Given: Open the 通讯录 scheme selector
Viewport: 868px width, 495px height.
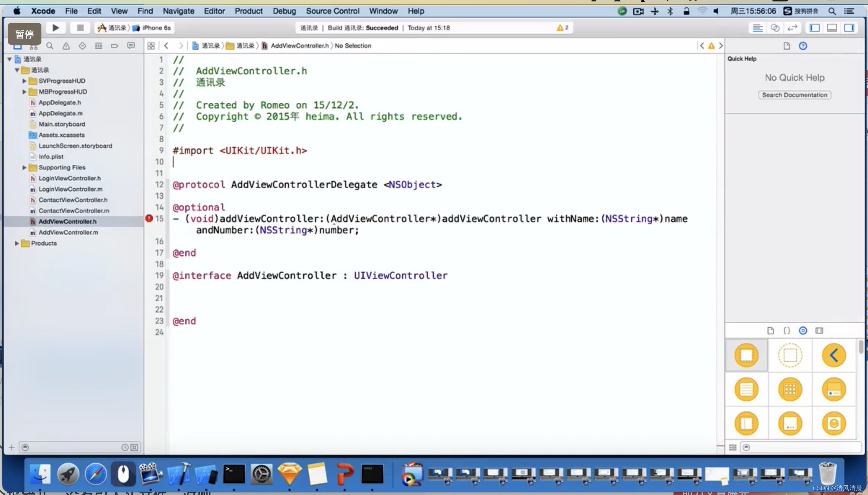Looking at the screenshot, I should click(112, 28).
